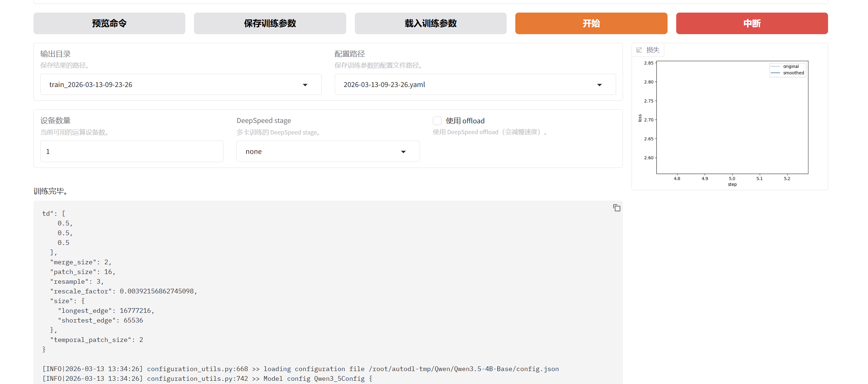Click the "resample": 3 line
This screenshot has width=868, height=384.
tap(77, 282)
